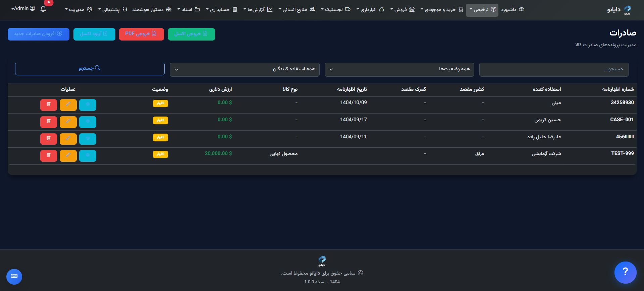
Task: Edit export record CASE-001 with pencil icon
Action: [x=68, y=122]
